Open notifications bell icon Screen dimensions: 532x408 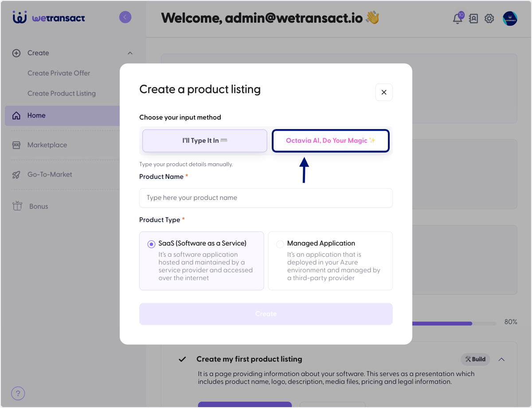click(458, 18)
